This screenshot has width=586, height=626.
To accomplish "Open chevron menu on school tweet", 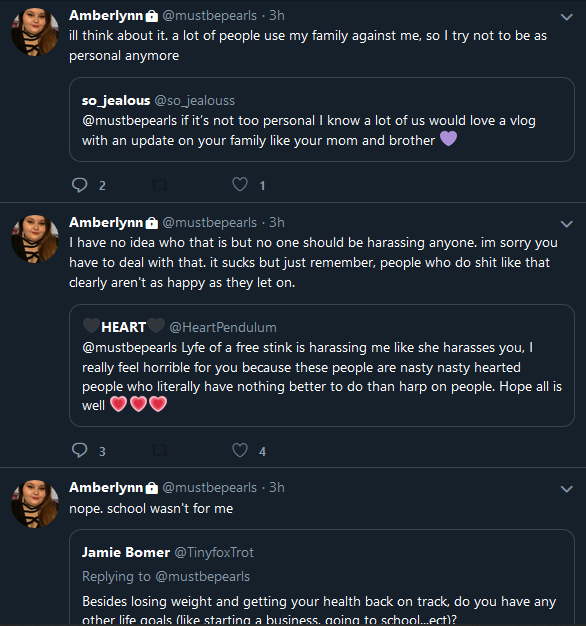I will coord(566,489).
